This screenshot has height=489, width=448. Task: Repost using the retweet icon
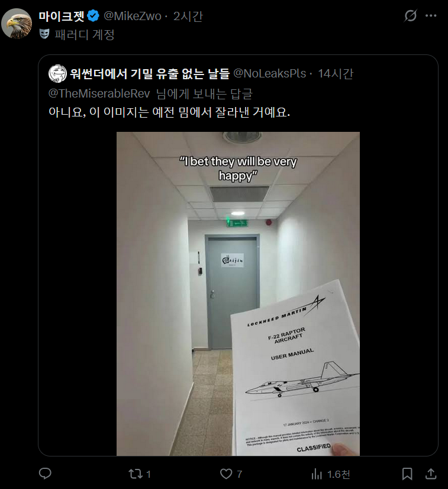[x=135, y=474]
